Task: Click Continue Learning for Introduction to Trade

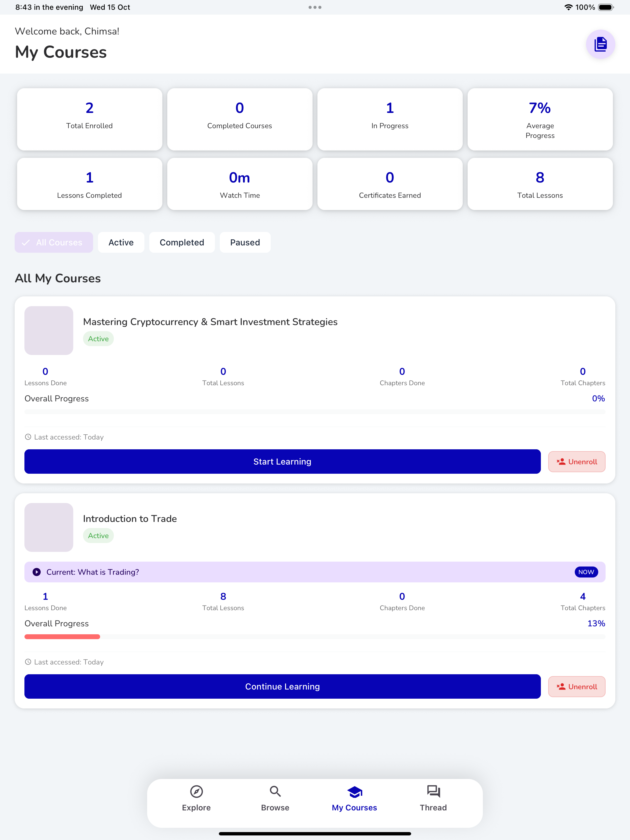Action: click(x=282, y=686)
